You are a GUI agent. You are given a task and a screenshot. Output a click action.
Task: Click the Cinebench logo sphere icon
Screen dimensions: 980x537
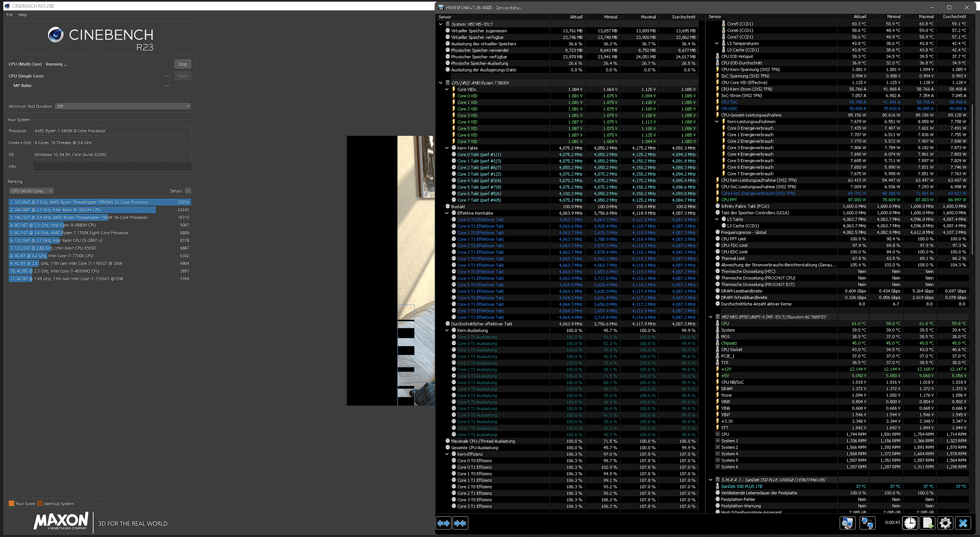(x=55, y=35)
